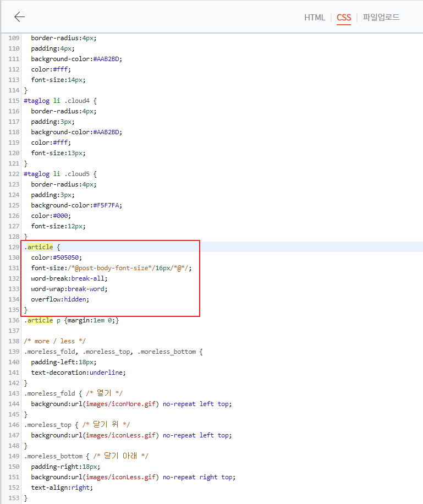
Task: Click 'background-color:#AAB2BD;' on line 118
Action: (76, 132)
